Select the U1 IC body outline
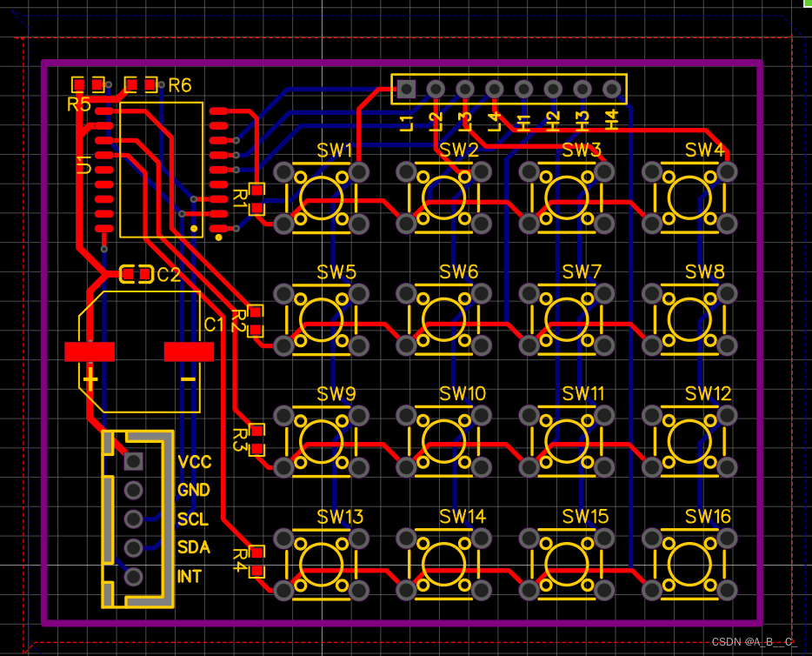Image resolution: width=812 pixels, height=656 pixels. (161, 170)
